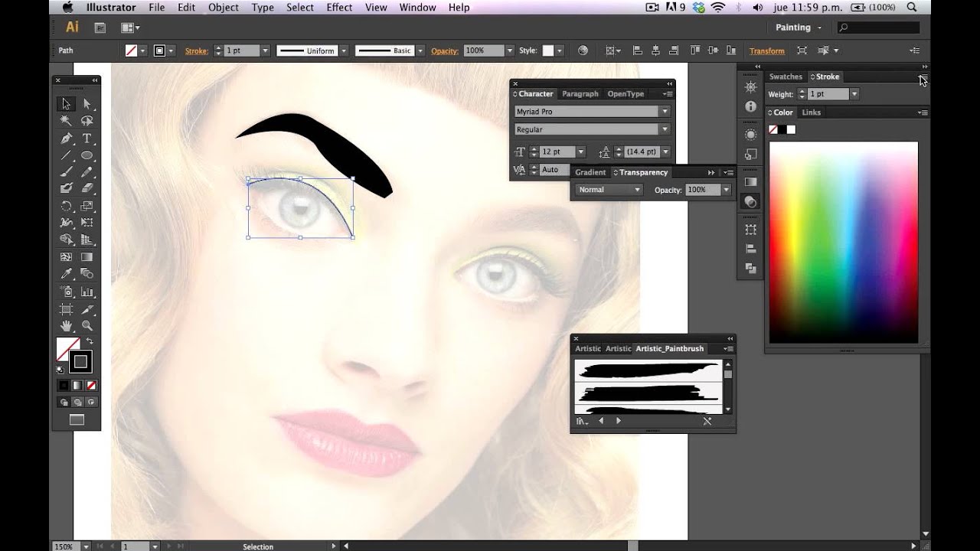The image size is (980, 551).
Task: Select the Rotate tool
Action: pyautogui.click(x=66, y=206)
